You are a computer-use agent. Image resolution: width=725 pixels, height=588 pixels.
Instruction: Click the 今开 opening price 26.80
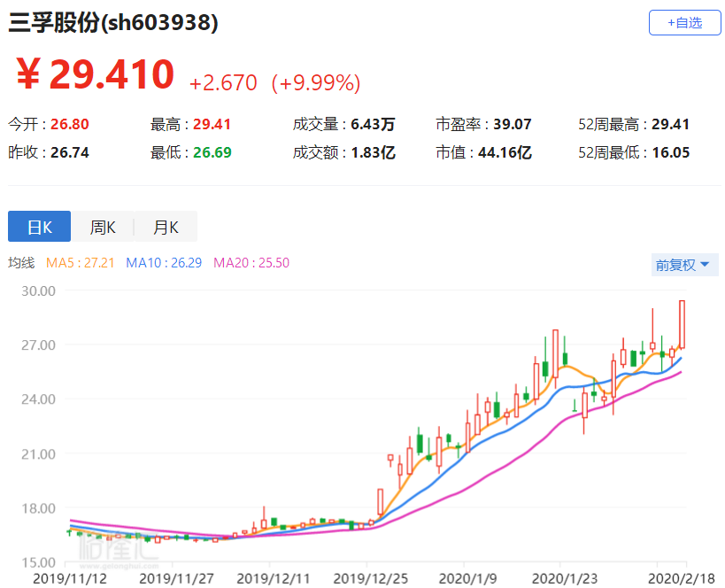(x=69, y=124)
